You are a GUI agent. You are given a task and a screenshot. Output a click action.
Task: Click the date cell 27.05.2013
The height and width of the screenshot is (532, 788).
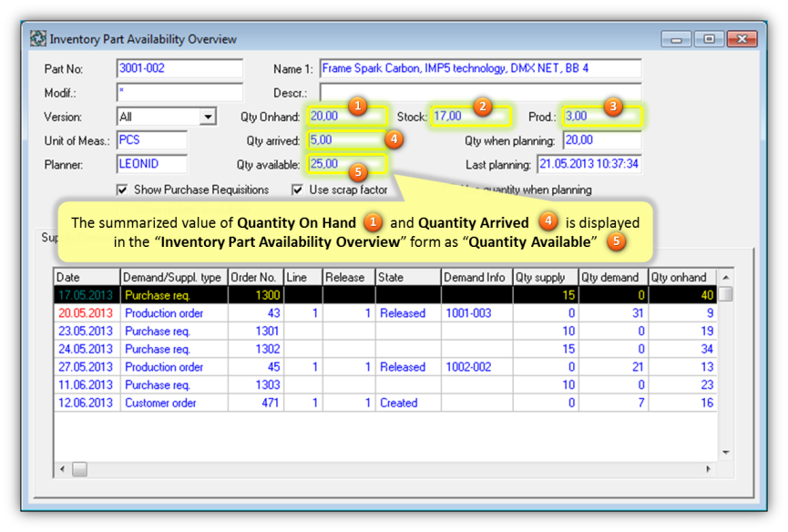(x=86, y=367)
